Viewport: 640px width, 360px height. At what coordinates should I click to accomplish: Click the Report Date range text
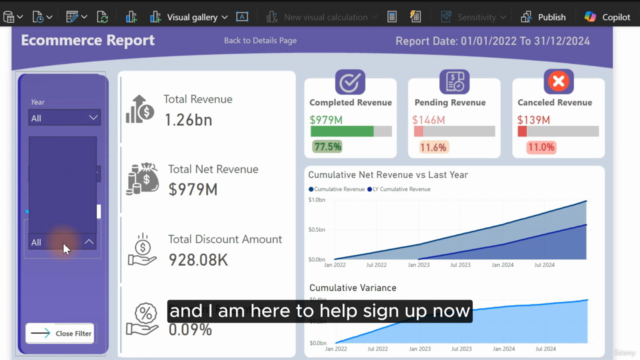pos(493,41)
